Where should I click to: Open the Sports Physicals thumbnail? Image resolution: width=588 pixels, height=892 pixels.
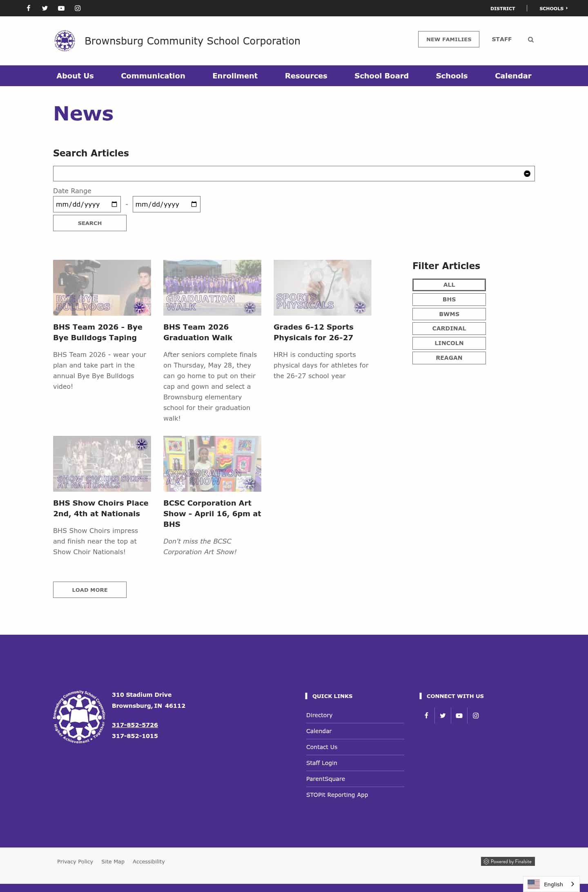point(323,288)
